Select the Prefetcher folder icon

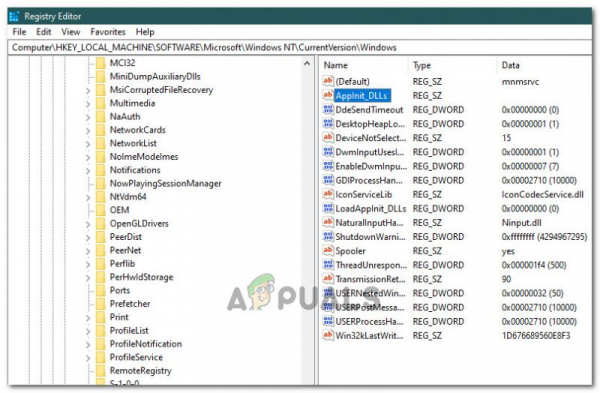101,303
